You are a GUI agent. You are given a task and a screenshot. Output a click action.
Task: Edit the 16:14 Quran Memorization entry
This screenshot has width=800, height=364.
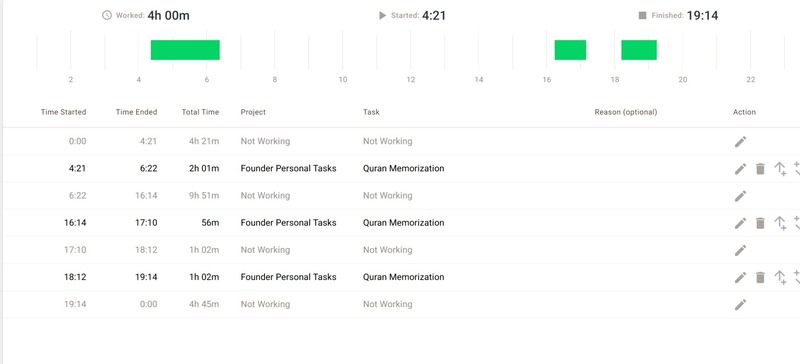[x=740, y=223]
